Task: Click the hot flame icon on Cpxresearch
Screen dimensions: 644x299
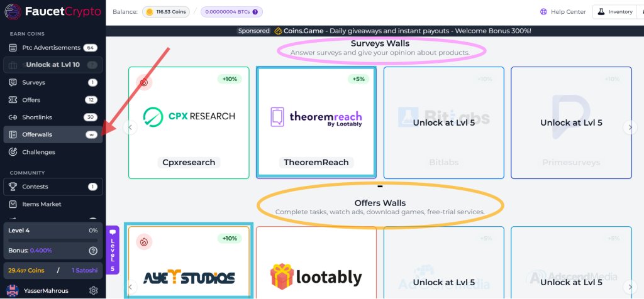Action: 144,82
